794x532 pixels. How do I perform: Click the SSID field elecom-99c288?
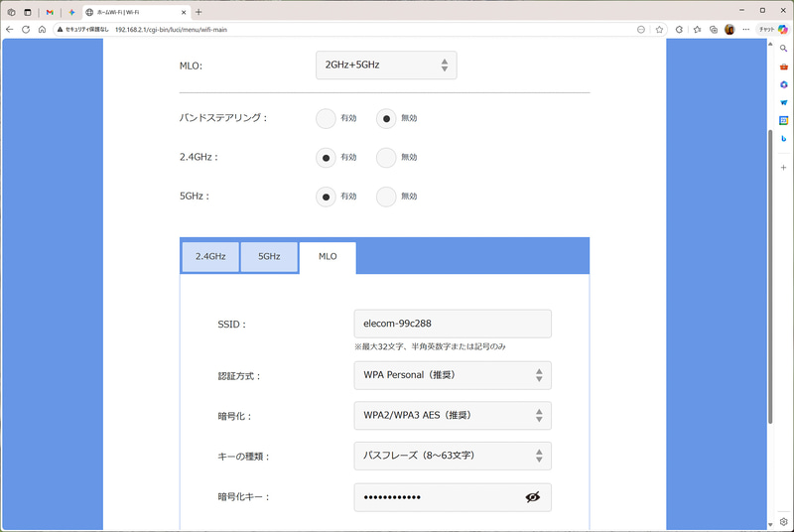click(453, 324)
